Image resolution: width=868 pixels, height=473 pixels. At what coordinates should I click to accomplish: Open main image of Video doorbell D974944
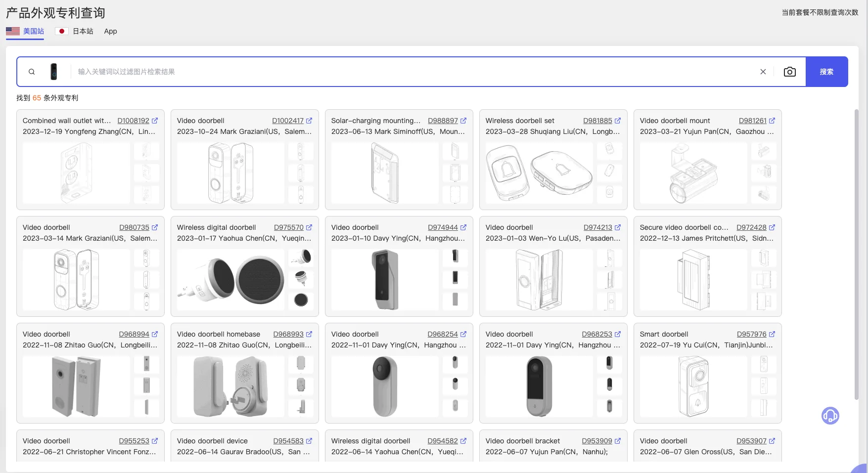[385, 280]
